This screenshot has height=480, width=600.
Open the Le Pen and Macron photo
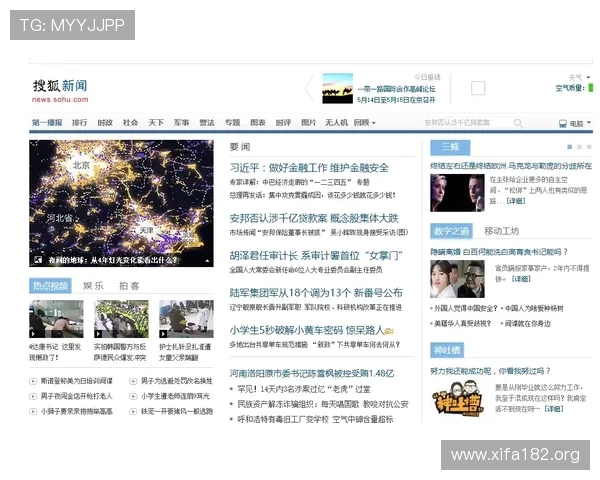coord(457,193)
